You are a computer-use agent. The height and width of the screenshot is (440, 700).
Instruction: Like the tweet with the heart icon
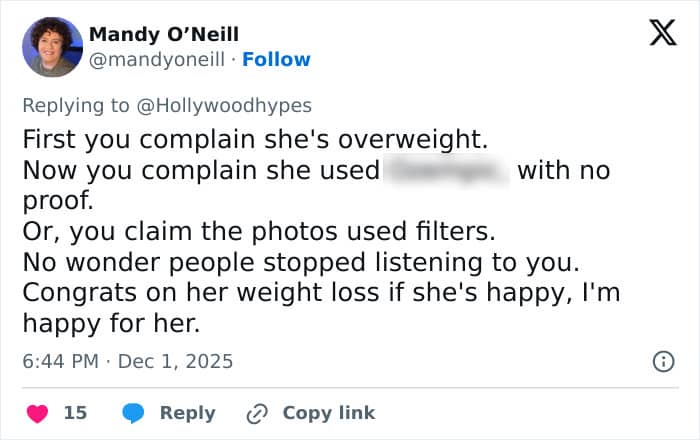pos(36,412)
